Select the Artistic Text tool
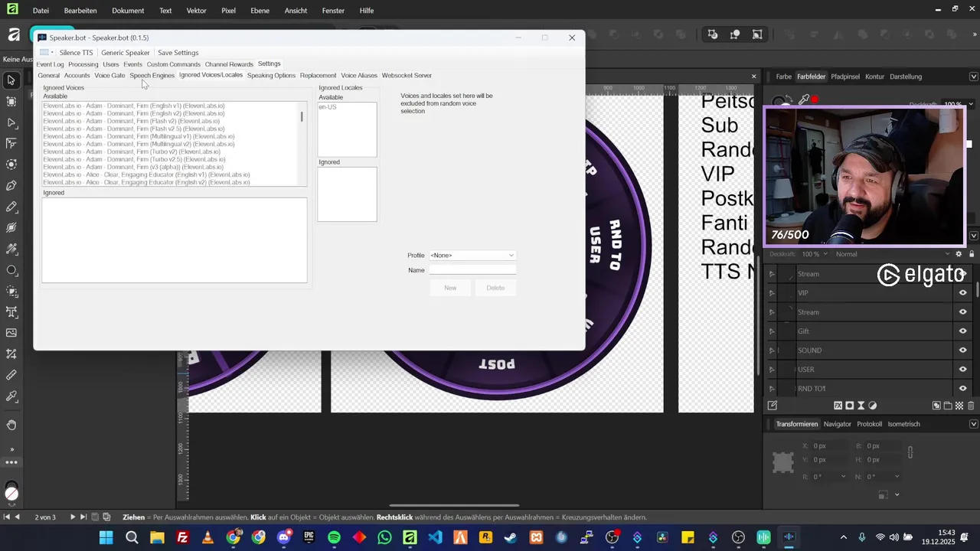Viewport: 980px width, 551px height. pos(11,311)
